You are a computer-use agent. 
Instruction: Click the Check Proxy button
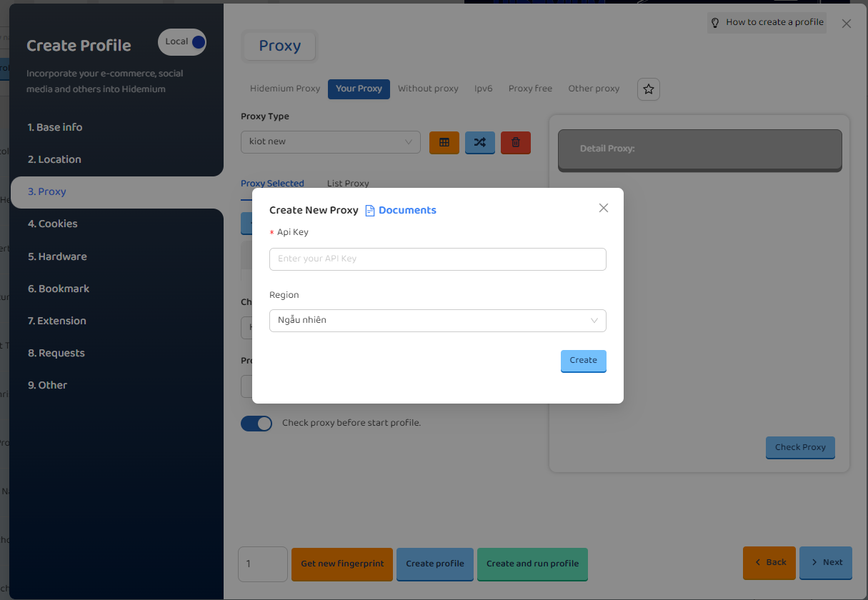point(799,447)
